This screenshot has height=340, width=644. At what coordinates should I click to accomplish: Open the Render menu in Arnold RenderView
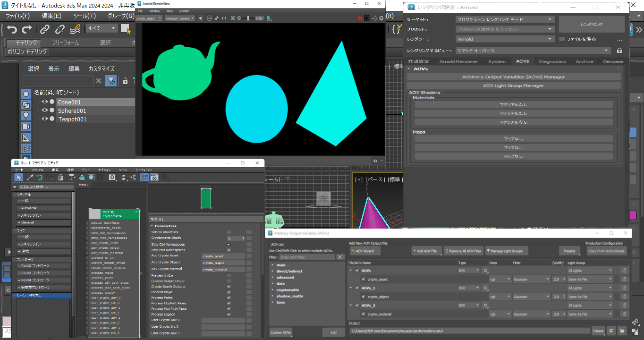coord(184,11)
